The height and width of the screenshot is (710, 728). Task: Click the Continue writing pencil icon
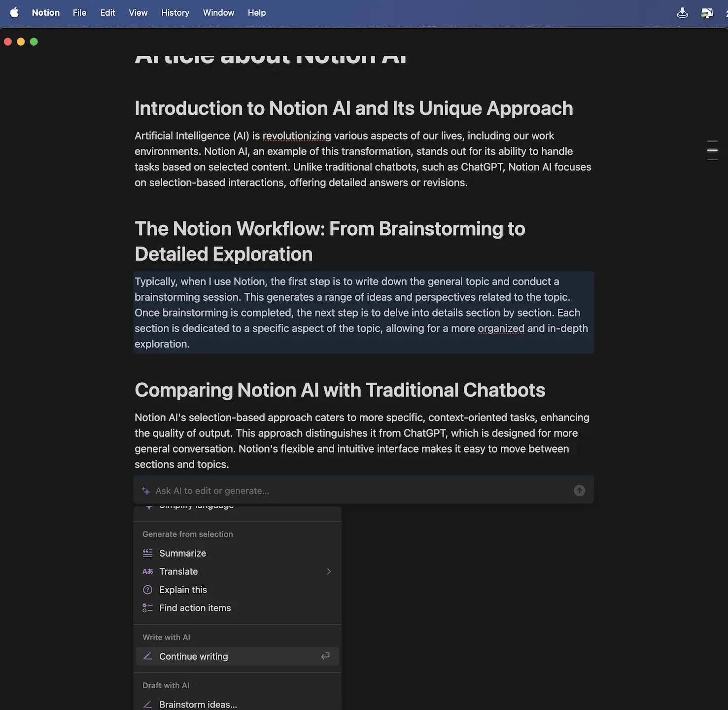coord(147,656)
